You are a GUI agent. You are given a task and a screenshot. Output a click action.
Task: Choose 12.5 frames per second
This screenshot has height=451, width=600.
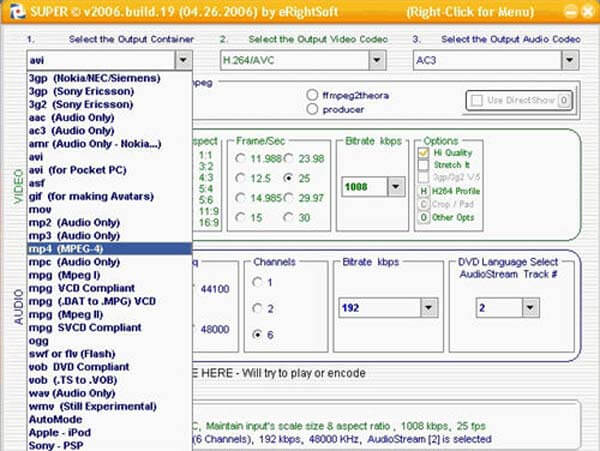240,178
